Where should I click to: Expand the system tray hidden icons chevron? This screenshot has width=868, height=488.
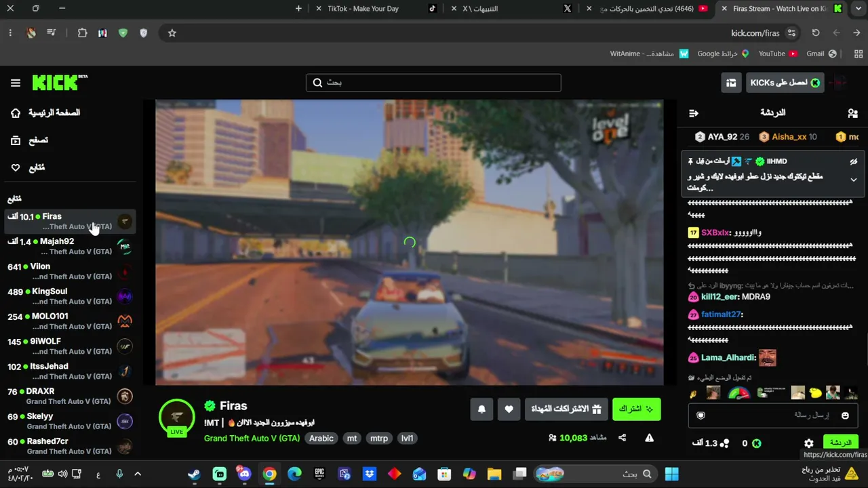click(x=138, y=474)
